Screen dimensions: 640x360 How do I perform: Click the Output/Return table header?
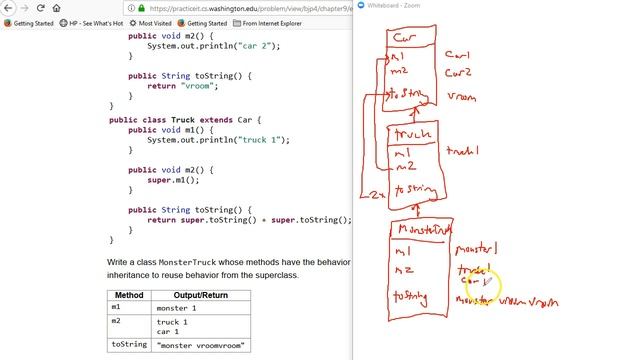click(x=201, y=295)
